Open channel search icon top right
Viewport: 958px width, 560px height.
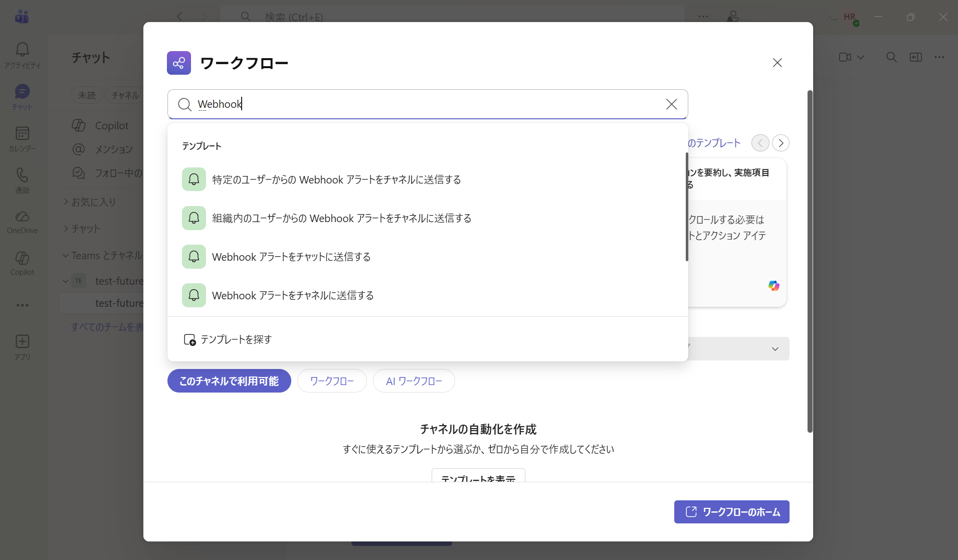coord(891,57)
